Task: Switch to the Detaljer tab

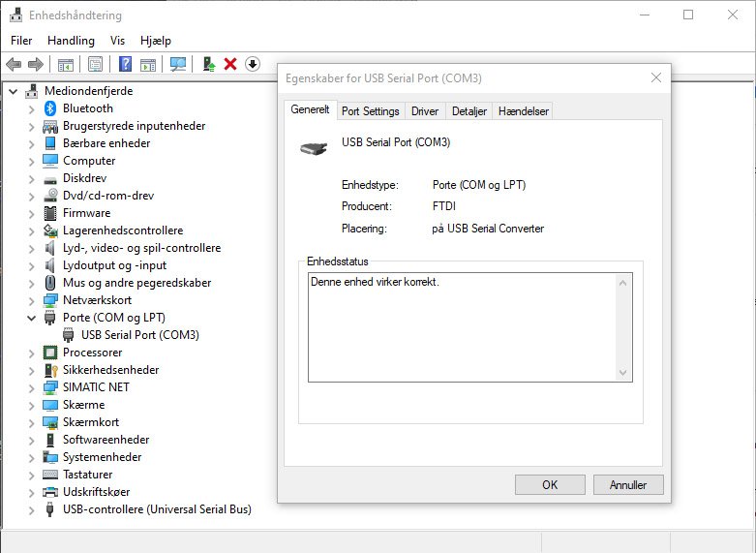Action: pyautogui.click(x=469, y=111)
